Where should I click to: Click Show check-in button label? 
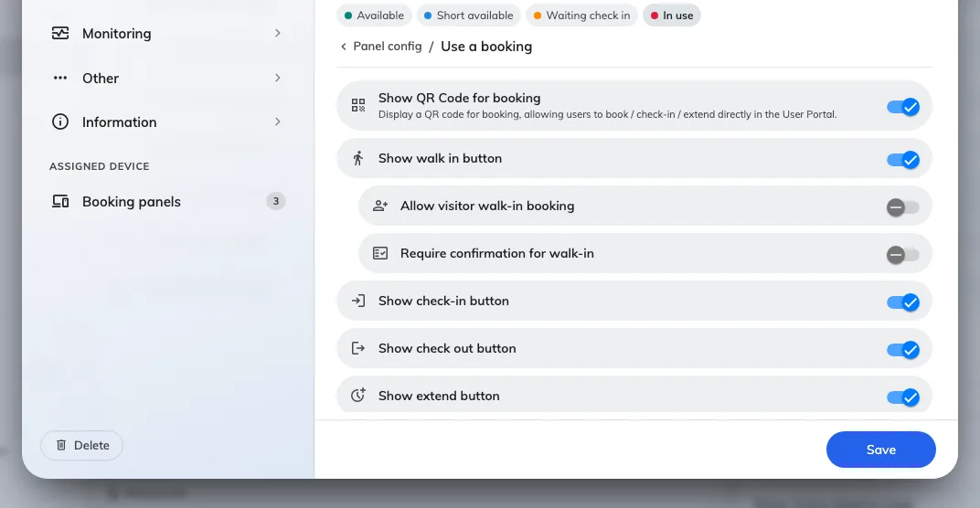click(x=443, y=301)
